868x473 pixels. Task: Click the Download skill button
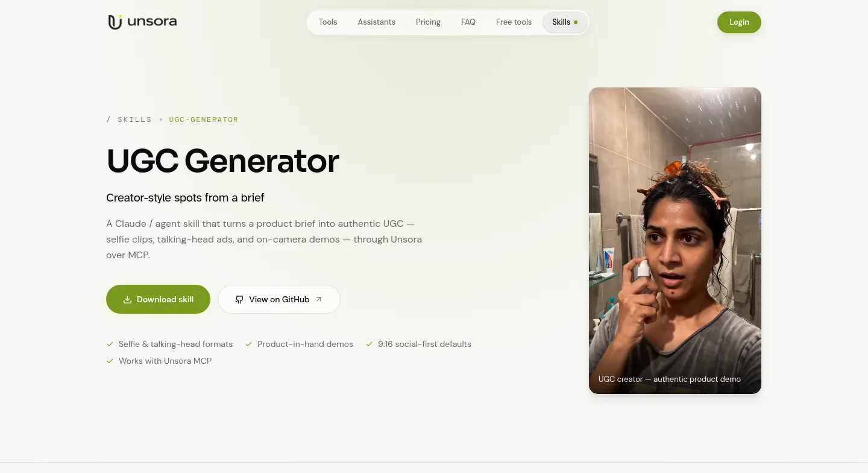tap(158, 299)
